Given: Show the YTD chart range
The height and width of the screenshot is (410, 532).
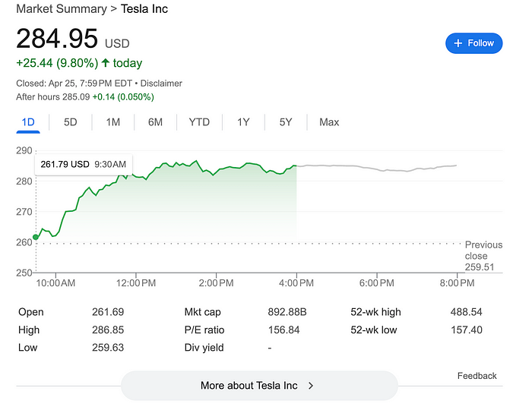Looking at the screenshot, I should coord(199,122).
